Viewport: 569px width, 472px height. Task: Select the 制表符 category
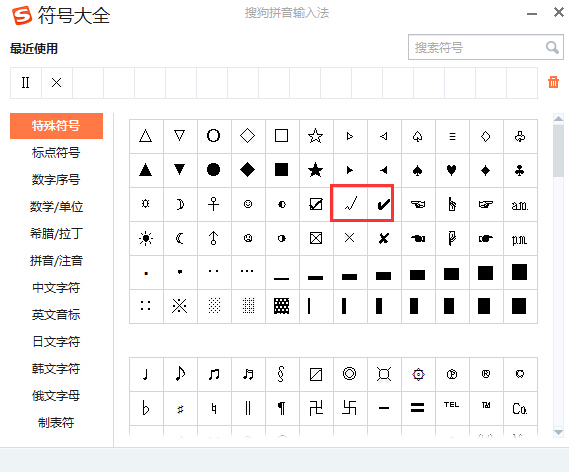click(56, 422)
